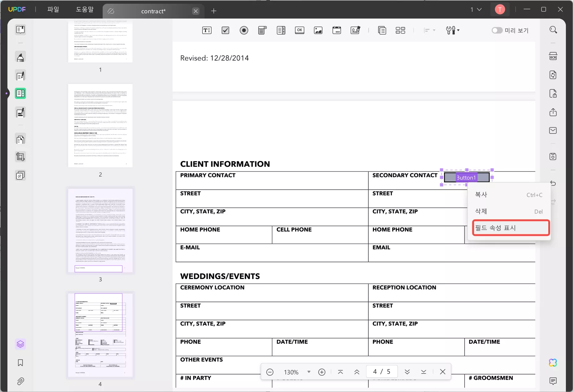573x392 pixels.
Task: Open the 파일 menu
Action: [53, 10]
